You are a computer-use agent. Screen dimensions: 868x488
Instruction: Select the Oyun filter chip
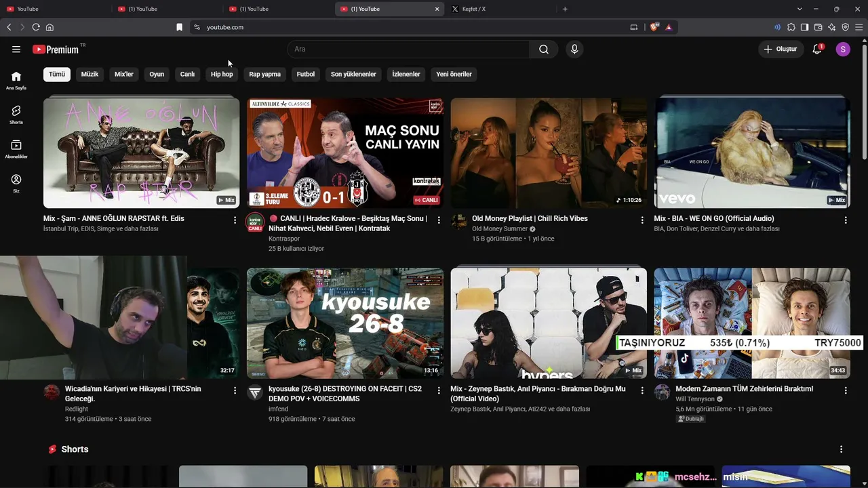tap(157, 75)
